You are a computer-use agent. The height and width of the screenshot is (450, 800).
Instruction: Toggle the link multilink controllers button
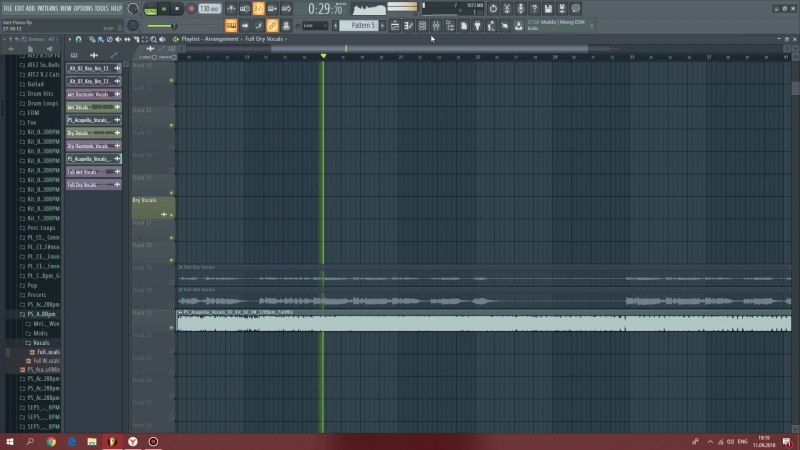pos(272,26)
